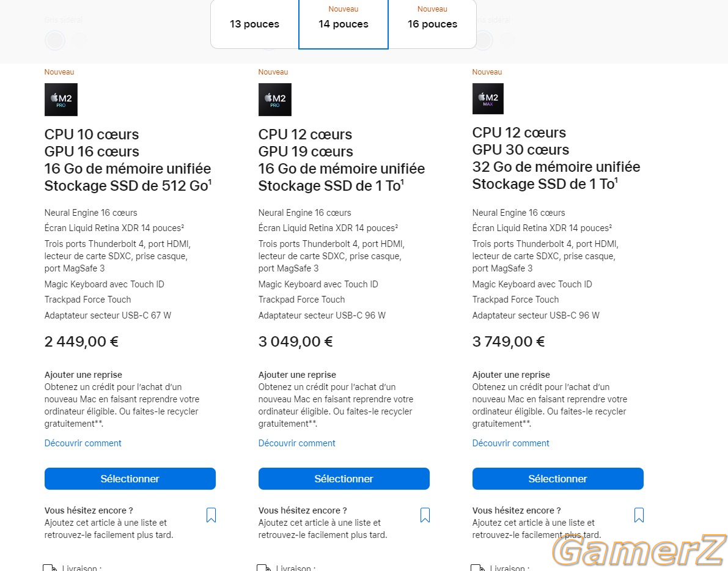Viewport: 728px width, 571px height.
Task: Choose the faded right-side color swatch
Action: click(x=483, y=40)
